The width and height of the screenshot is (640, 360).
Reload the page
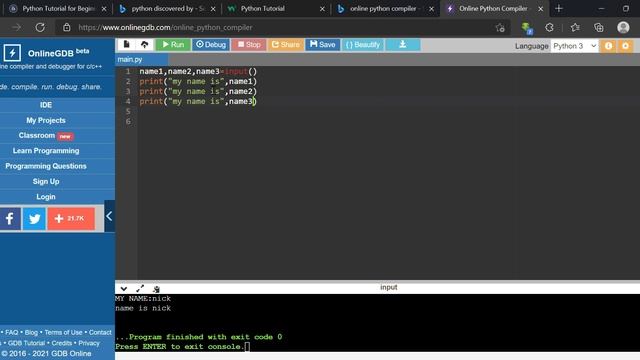(x=40, y=27)
